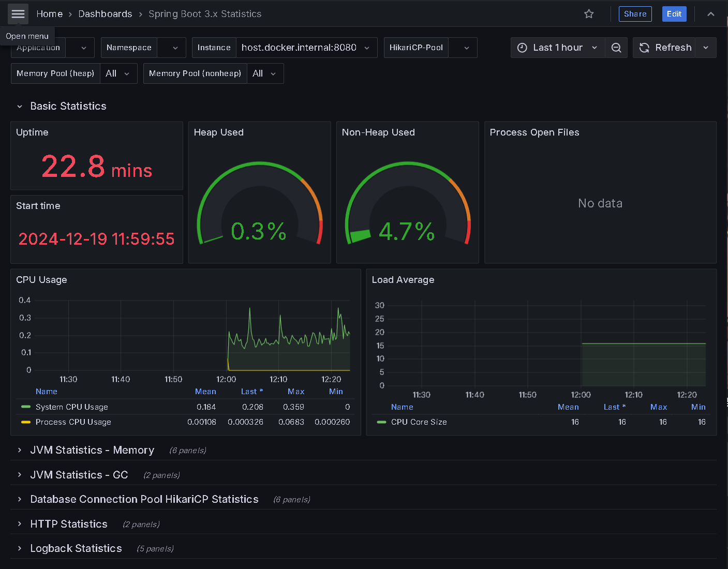The height and width of the screenshot is (569, 728).
Task: Open the HikariCP-Pool dropdown
Action: click(463, 48)
